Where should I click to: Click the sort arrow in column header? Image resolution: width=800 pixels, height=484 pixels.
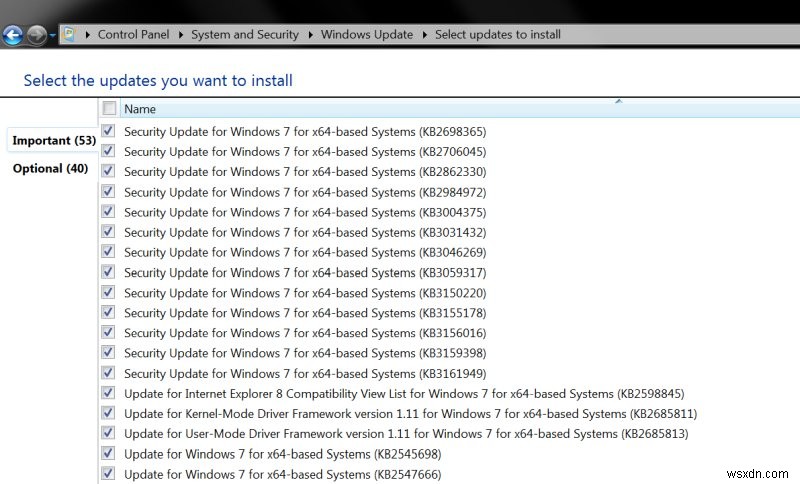618,101
